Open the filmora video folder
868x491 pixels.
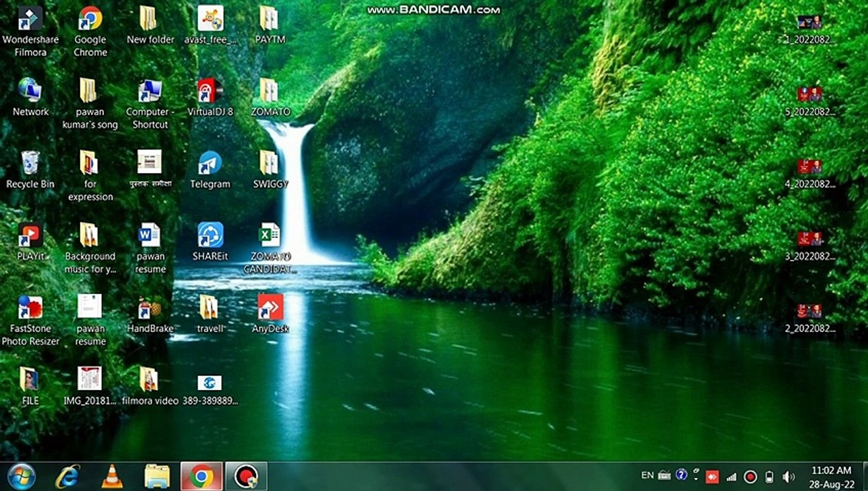tap(150, 386)
